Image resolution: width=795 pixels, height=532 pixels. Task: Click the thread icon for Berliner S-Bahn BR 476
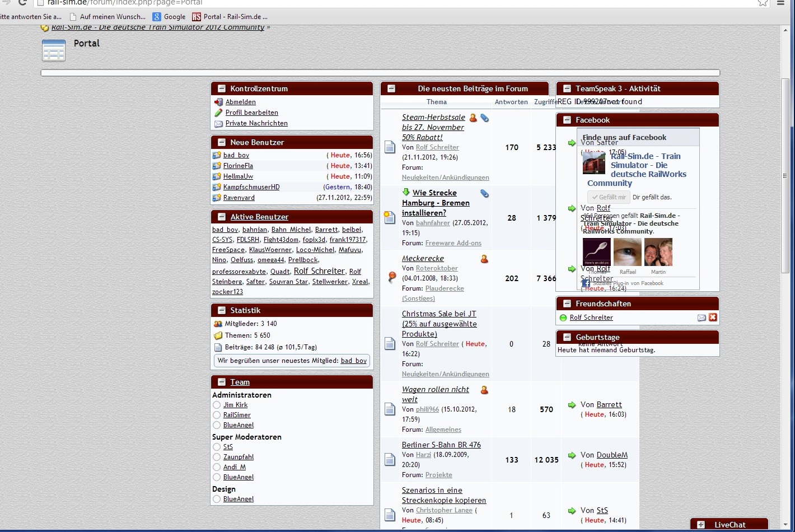pos(390,460)
